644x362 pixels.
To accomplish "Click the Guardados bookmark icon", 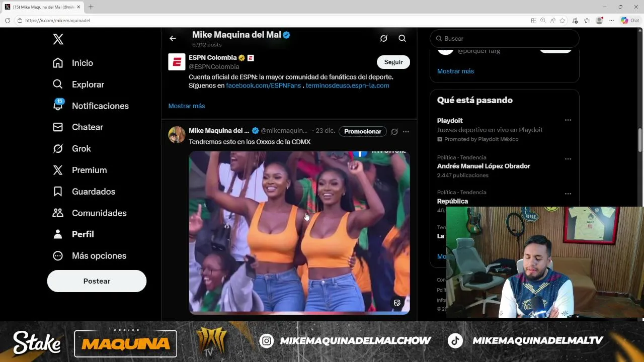I will click(58, 192).
